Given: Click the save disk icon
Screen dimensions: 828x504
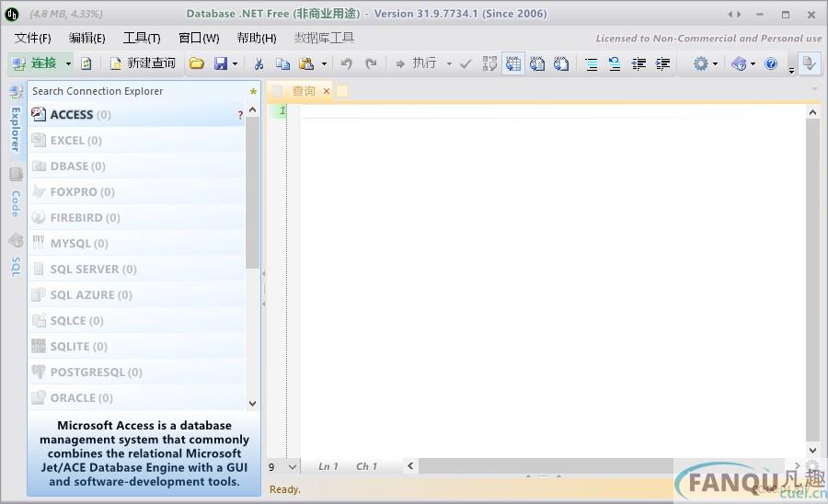Looking at the screenshot, I should [x=221, y=63].
